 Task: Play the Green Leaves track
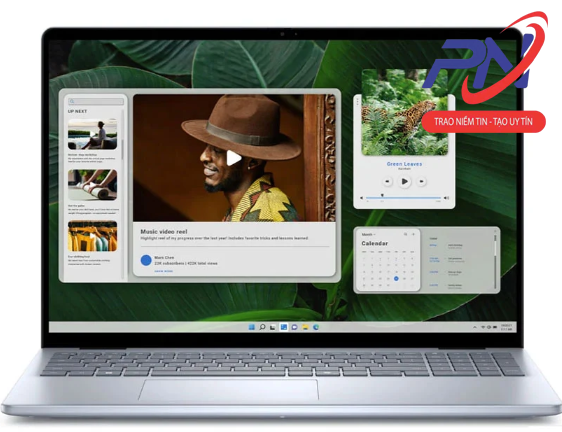click(404, 181)
